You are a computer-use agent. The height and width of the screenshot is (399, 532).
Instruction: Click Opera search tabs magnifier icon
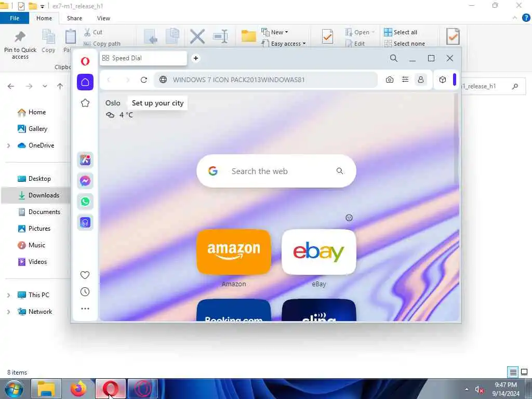pyautogui.click(x=394, y=58)
